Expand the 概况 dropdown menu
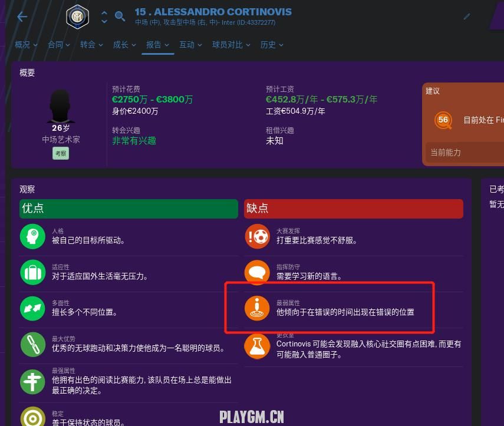The width and height of the screenshot is (504, 426). (x=26, y=45)
